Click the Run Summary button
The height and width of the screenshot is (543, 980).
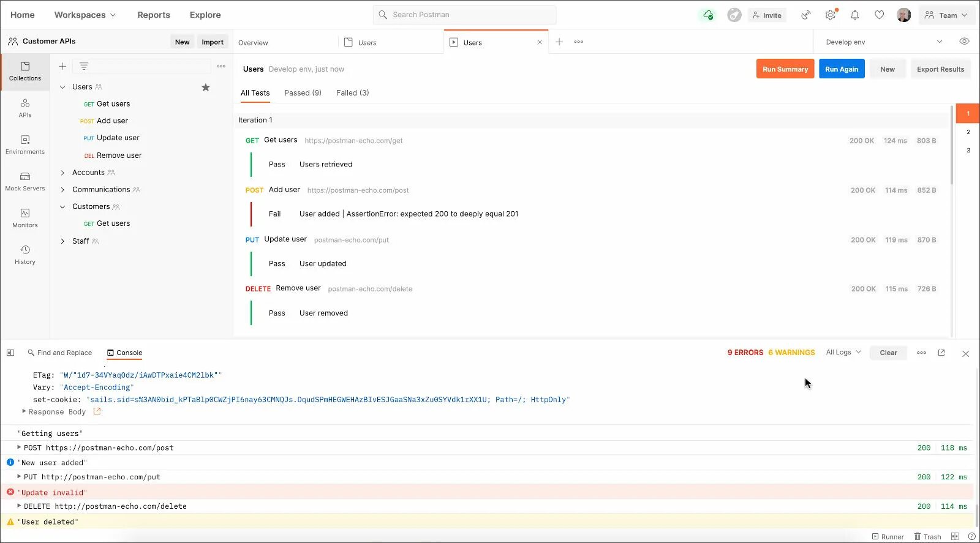pyautogui.click(x=785, y=69)
